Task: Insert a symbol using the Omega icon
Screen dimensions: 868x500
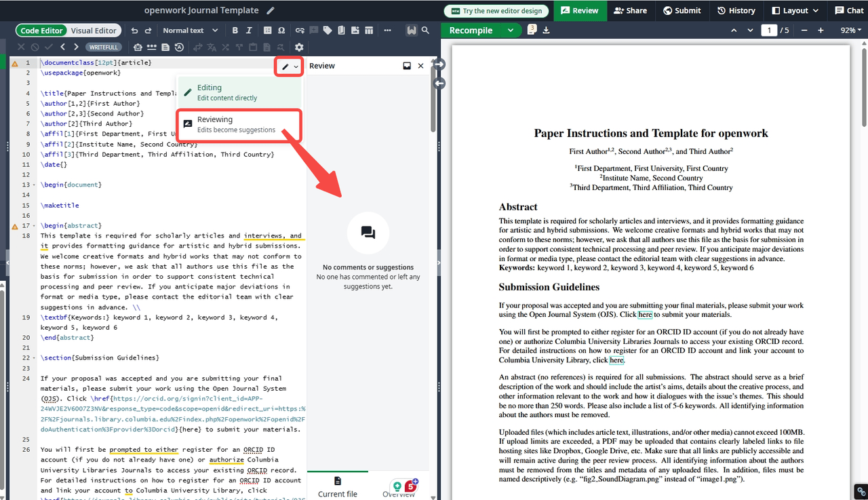Action: (x=281, y=31)
